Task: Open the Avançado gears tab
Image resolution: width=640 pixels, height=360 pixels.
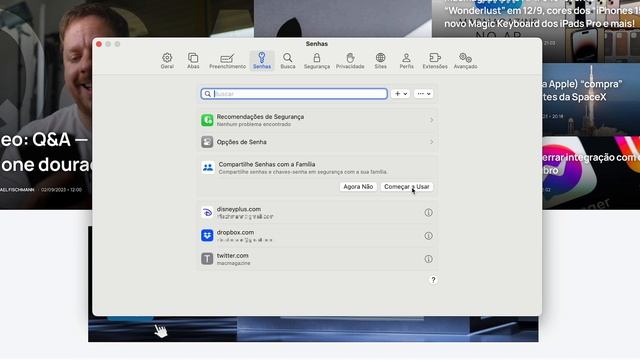Action: pos(465,61)
